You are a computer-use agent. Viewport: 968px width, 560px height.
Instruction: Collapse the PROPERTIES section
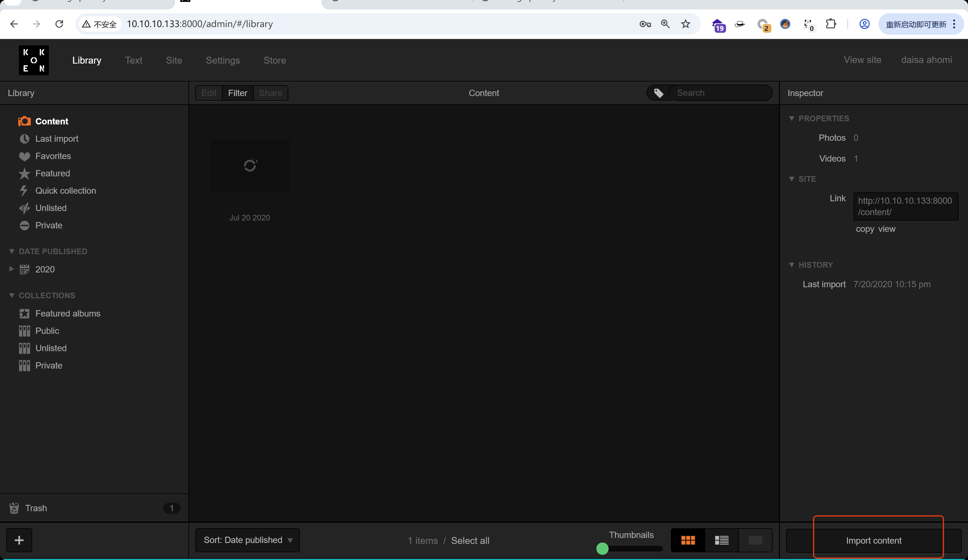click(791, 119)
